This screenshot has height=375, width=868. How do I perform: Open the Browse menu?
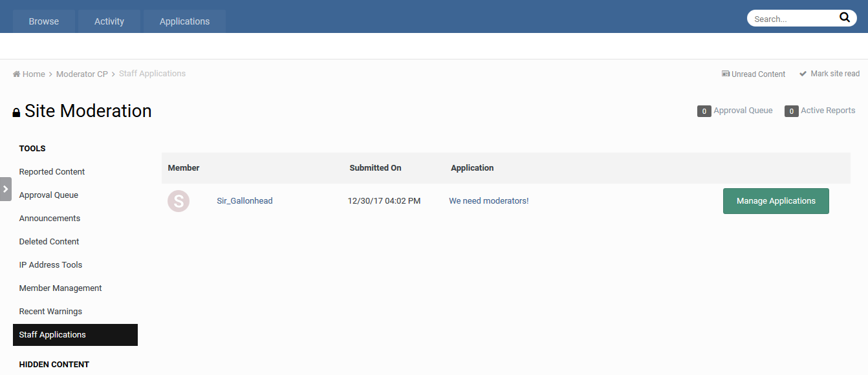pos(43,21)
